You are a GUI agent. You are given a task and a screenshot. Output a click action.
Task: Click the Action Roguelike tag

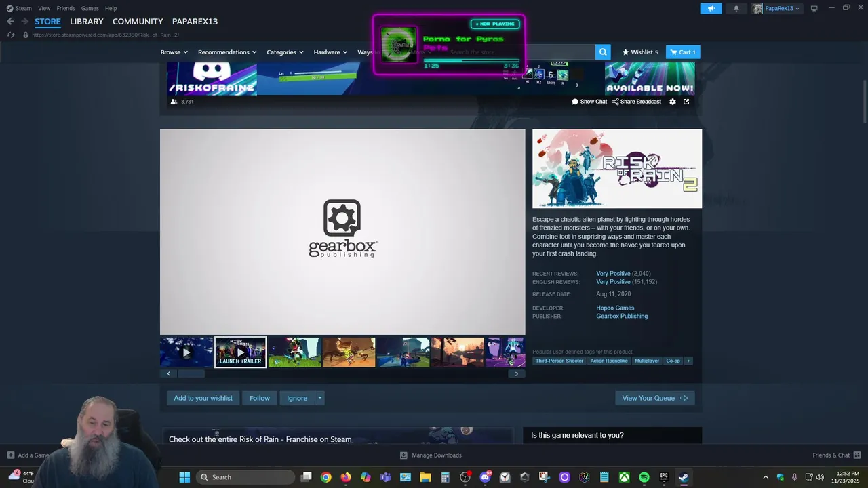[x=609, y=361]
